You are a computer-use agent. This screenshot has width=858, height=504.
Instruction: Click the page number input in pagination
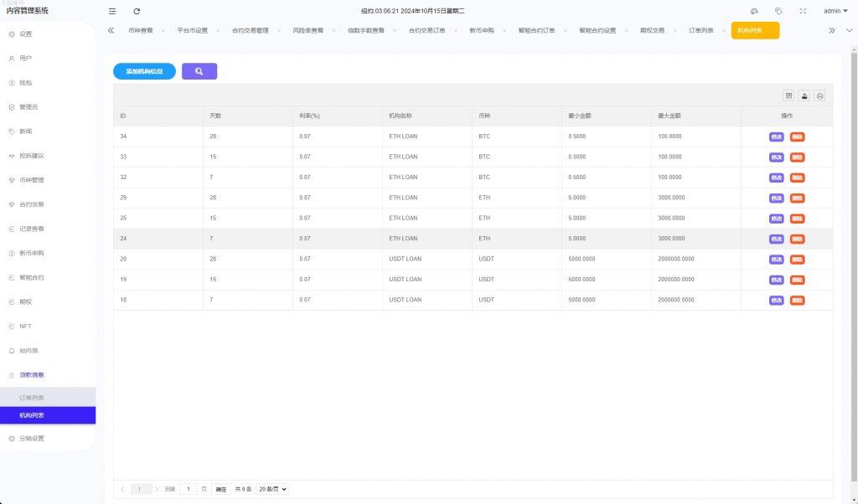click(x=189, y=489)
